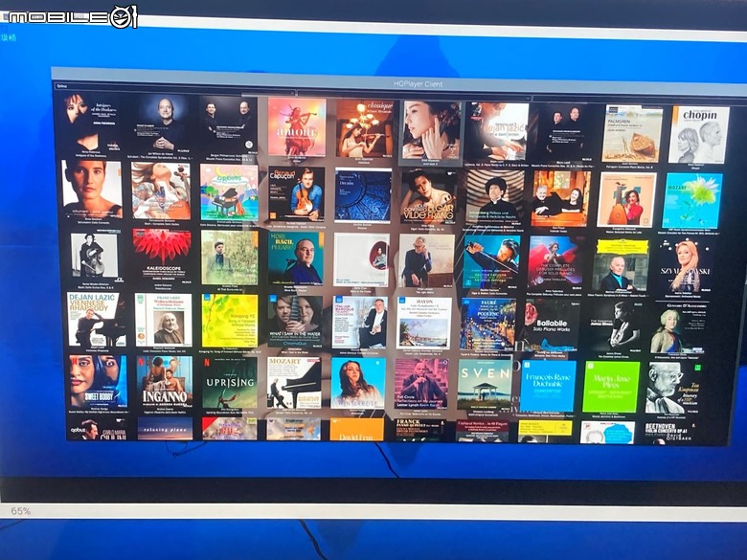Select the cartoon piano Dreams album
Viewport: 747px width, 560px height.
coord(229,192)
